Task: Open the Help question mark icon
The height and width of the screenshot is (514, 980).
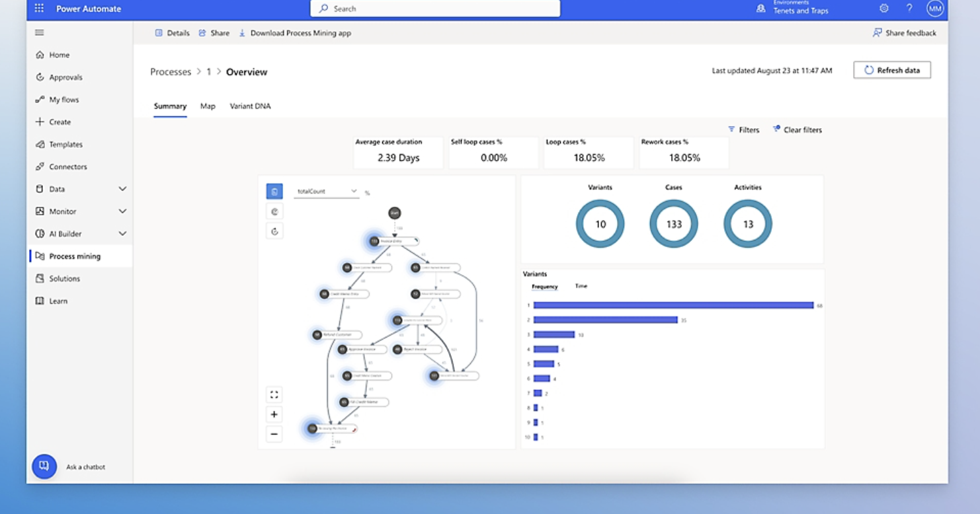Action: tap(909, 9)
